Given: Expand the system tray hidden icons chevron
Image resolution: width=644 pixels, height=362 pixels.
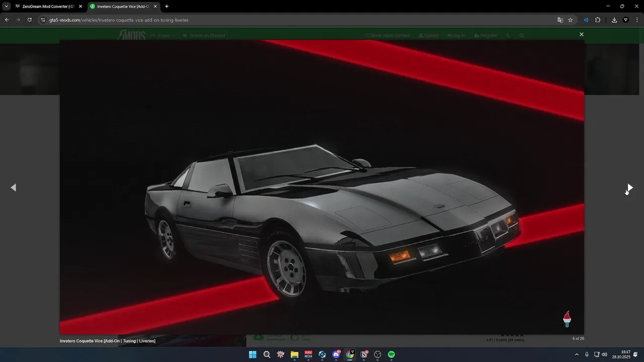Looking at the screenshot, I should tap(577, 354).
